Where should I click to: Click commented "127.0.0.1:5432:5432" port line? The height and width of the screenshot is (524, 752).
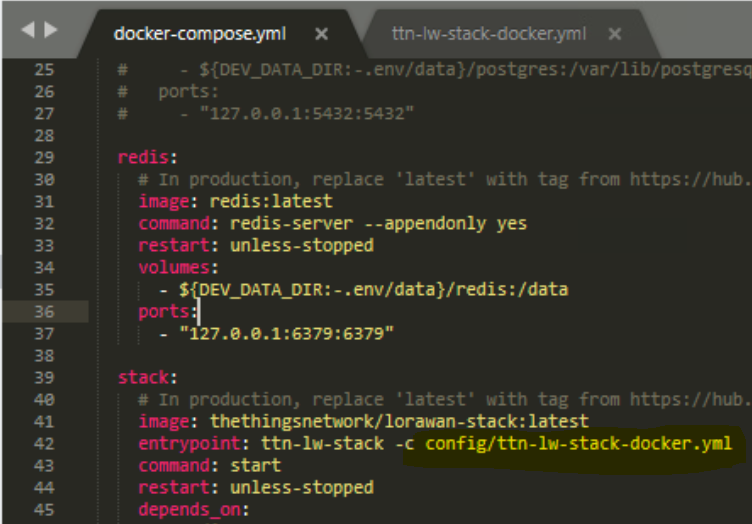coord(307,114)
